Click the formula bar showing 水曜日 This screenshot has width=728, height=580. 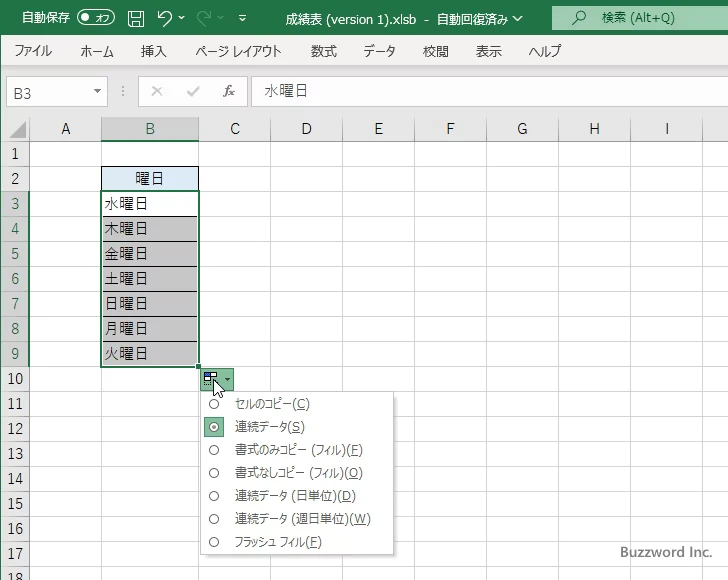tap(489, 91)
